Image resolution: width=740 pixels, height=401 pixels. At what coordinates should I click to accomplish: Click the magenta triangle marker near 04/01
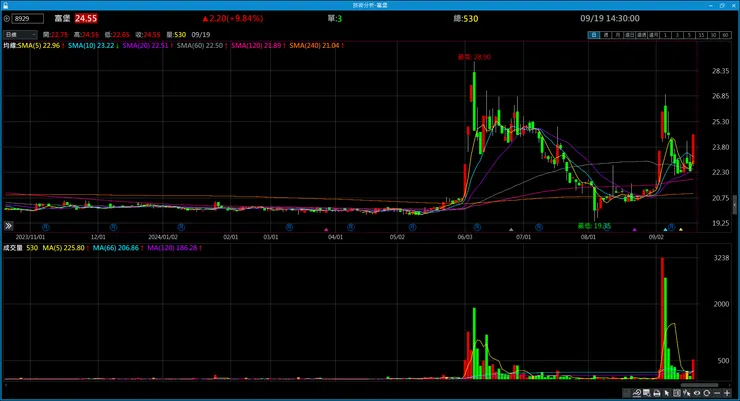point(326,230)
